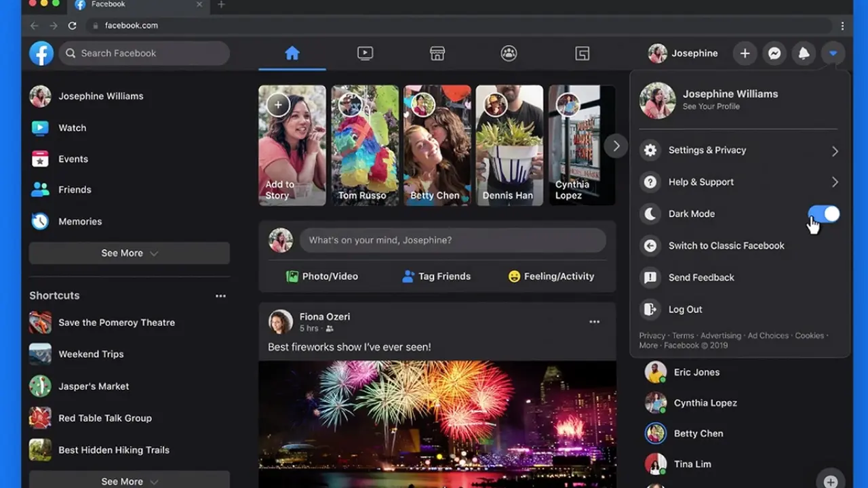Open Messenger from the top bar

coord(774,54)
